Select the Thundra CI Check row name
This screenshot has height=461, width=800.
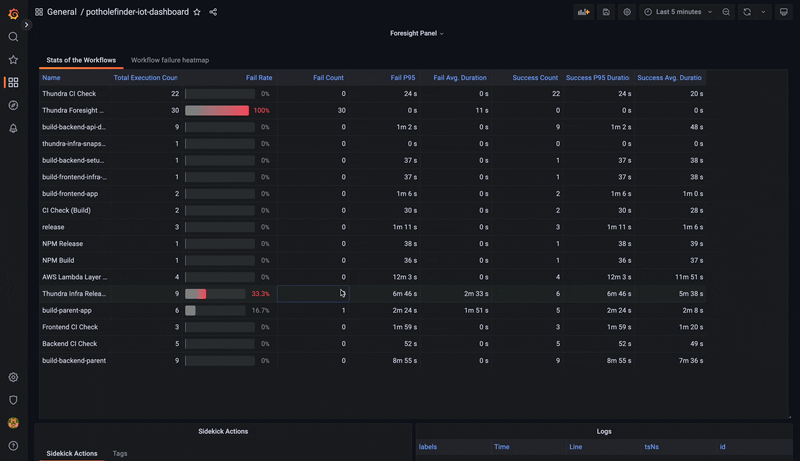(69, 94)
